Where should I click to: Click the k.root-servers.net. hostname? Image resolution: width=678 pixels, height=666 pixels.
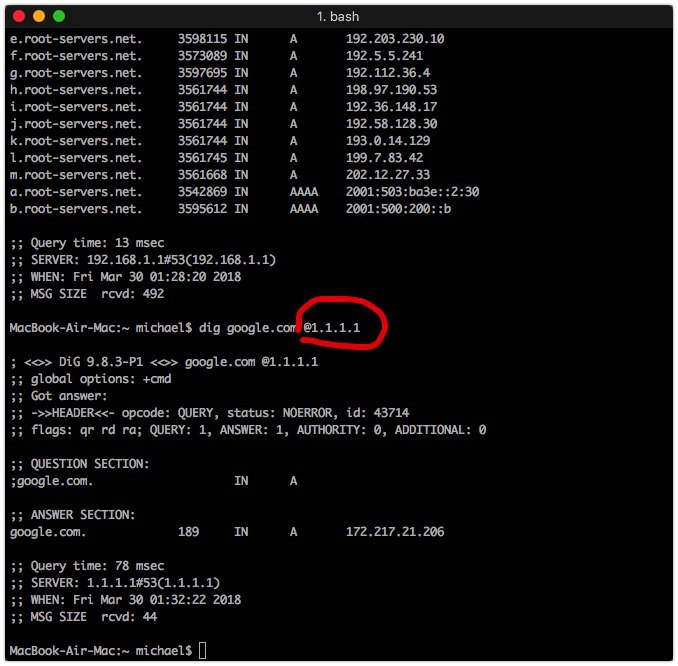click(x=76, y=141)
